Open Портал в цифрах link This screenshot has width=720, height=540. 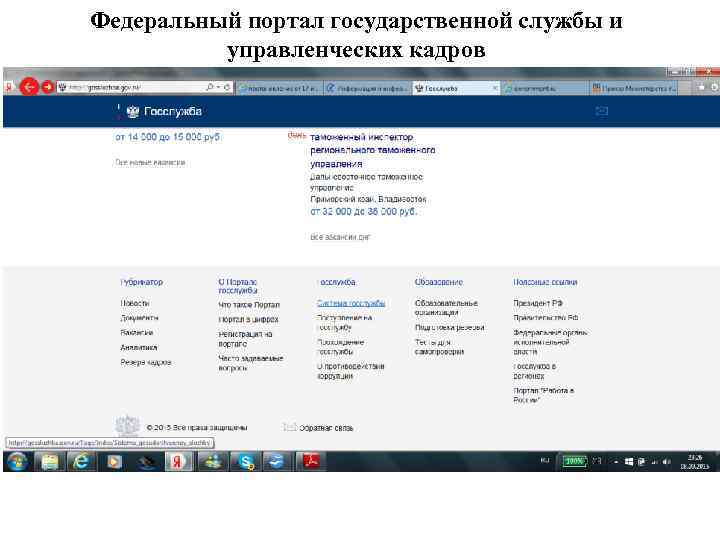pyautogui.click(x=248, y=319)
